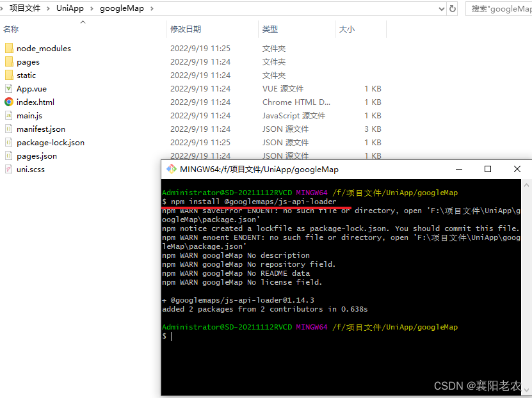Image resolution: width=532 pixels, height=398 pixels.
Task: Open the node_modules folder icon
Action: 9,48
